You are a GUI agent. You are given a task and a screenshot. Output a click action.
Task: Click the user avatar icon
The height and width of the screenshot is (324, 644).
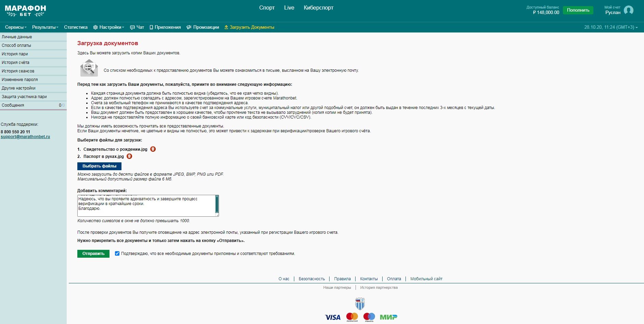pyautogui.click(x=628, y=10)
